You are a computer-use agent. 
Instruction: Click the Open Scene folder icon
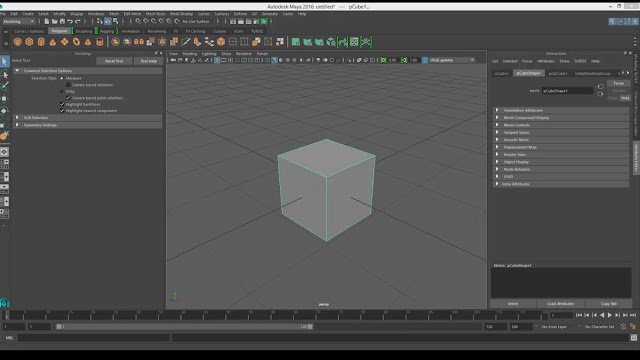(x=54, y=21)
